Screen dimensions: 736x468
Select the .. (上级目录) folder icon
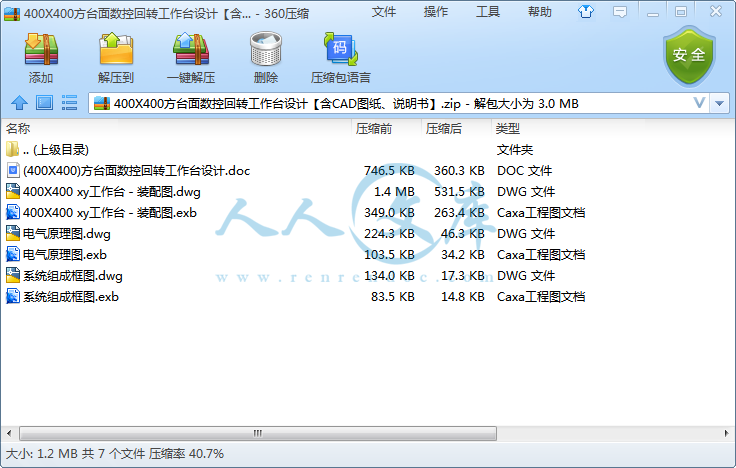(x=13, y=149)
